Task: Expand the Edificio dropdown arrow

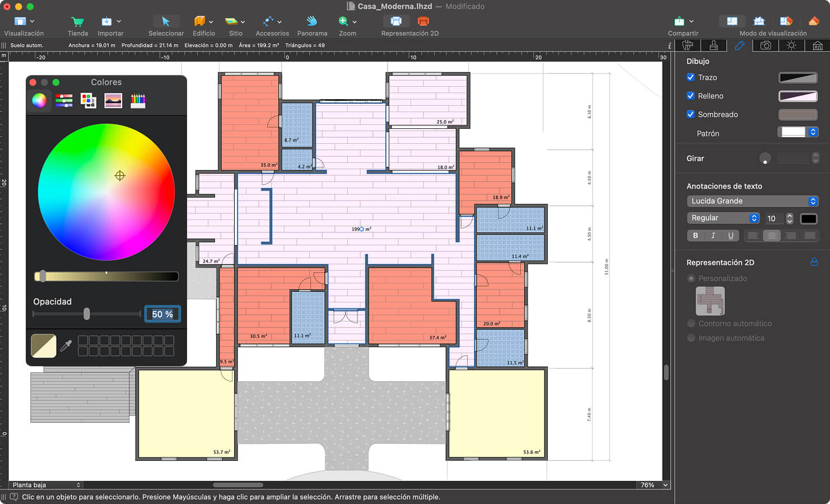Action: point(211,21)
